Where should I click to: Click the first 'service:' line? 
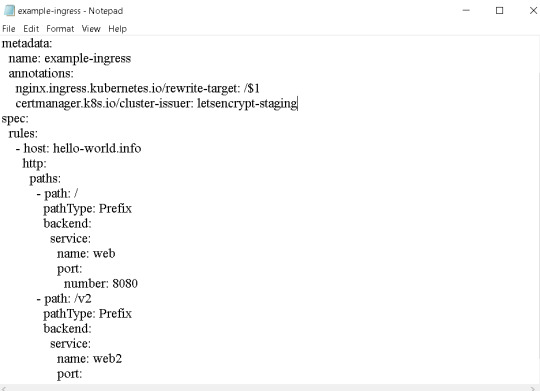70,239
